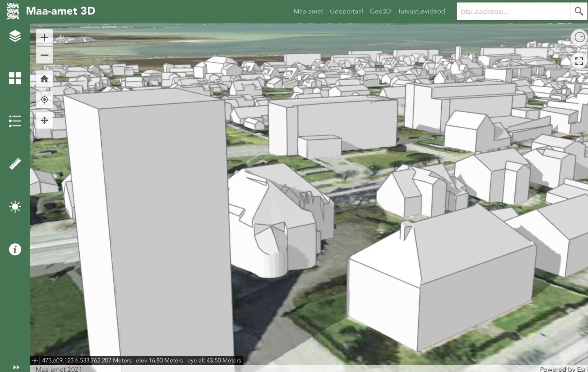Open the Maa-amet link

click(x=308, y=11)
